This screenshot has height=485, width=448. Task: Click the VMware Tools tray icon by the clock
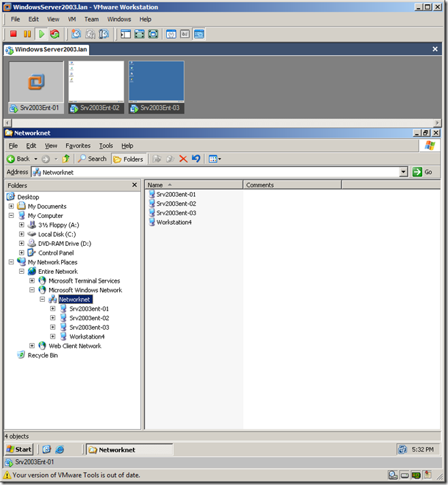pyautogui.click(x=402, y=449)
